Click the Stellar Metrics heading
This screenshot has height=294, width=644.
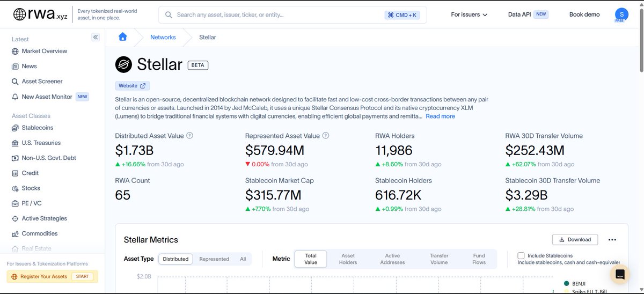coord(151,240)
